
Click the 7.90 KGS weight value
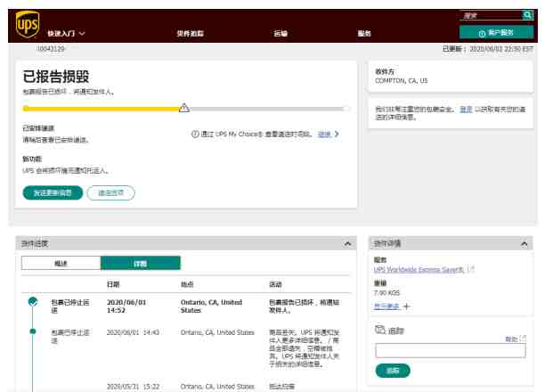(x=386, y=293)
